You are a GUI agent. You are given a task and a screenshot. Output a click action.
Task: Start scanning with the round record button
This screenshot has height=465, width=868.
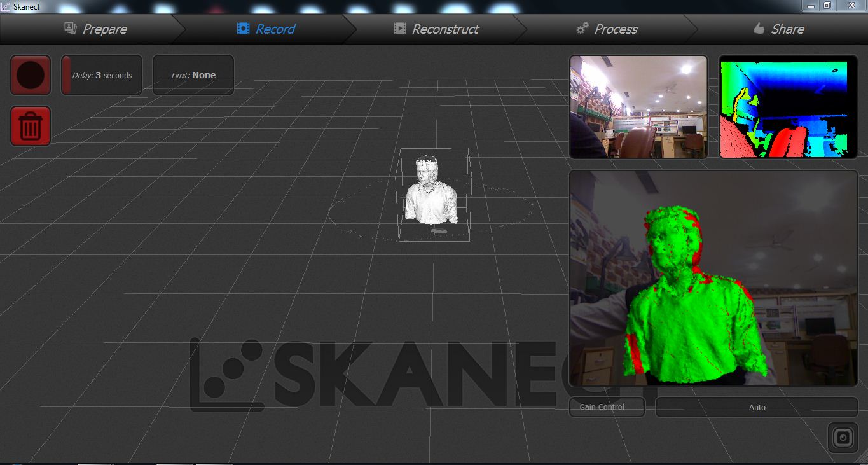(31, 75)
